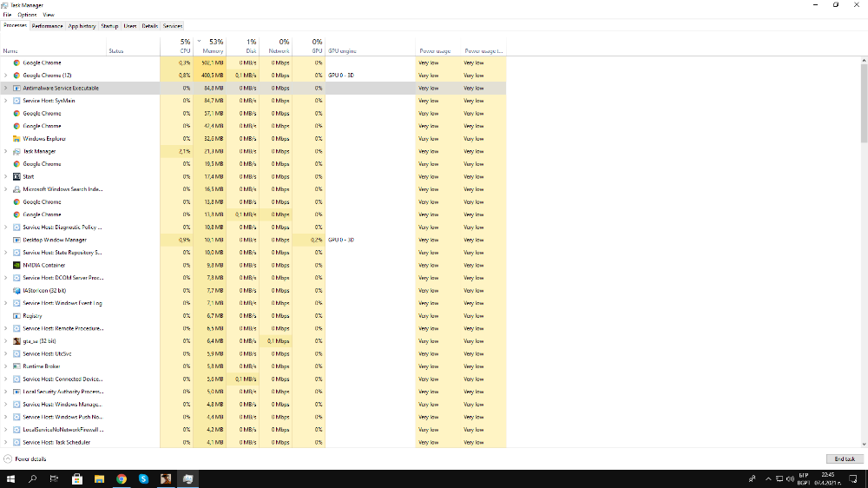
Task: Switch to the Performance tab
Action: (47, 26)
